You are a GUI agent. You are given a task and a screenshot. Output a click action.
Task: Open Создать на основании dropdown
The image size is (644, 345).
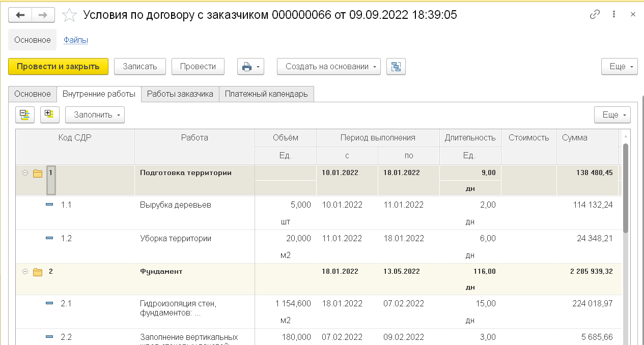point(328,67)
